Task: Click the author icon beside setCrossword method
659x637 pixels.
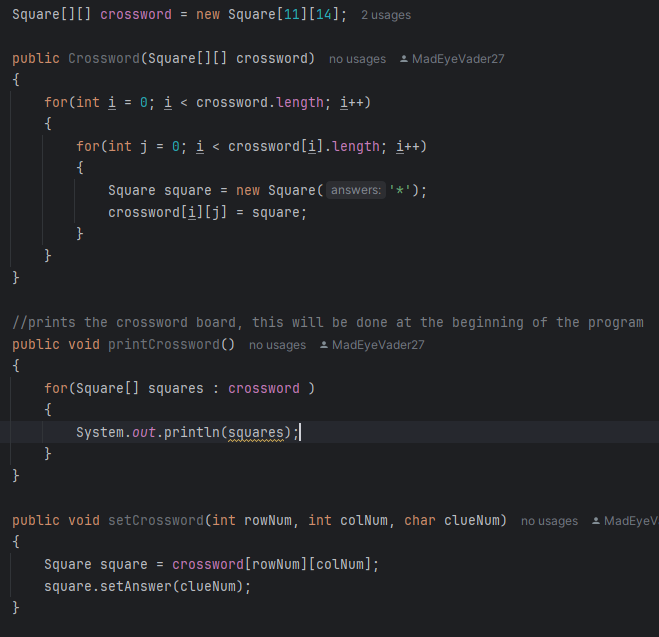Action: pos(597,521)
